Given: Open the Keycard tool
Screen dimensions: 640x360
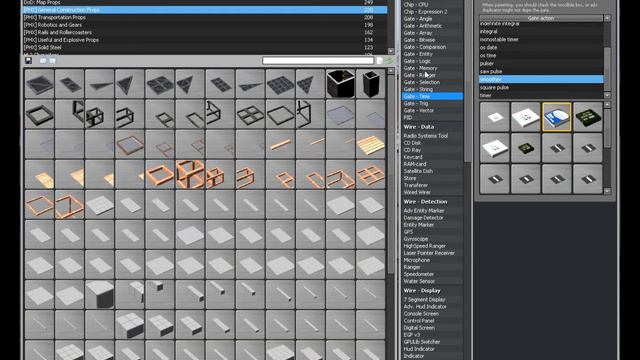Looking at the screenshot, I should point(432,157).
